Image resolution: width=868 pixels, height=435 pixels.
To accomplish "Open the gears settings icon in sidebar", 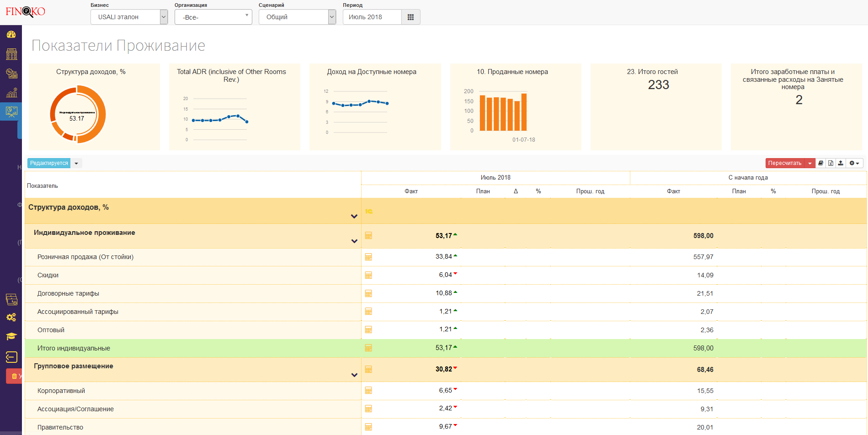I will click(11, 317).
